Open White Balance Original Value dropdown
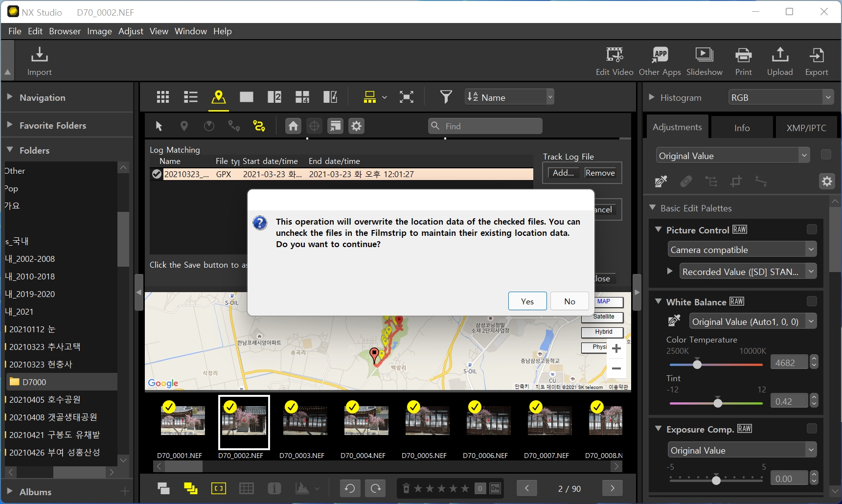This screenshot has width=842, height=504. pos(753,321)
